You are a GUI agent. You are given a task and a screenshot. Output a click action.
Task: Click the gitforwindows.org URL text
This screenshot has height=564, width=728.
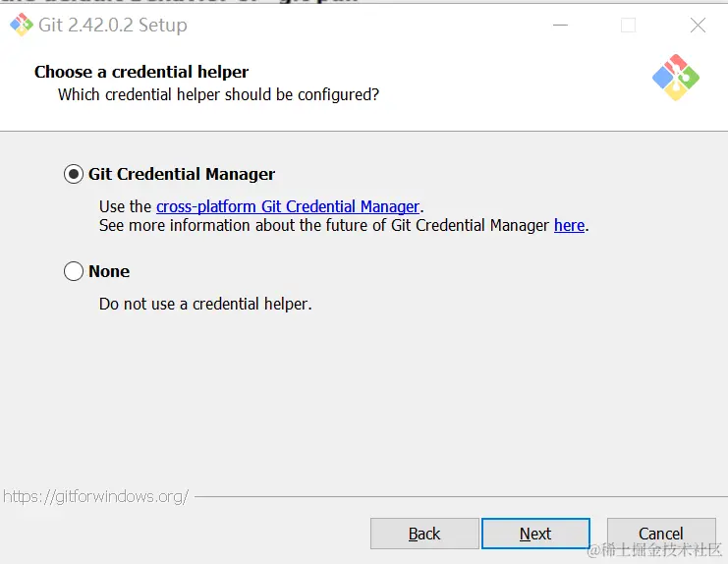(95, 496)
